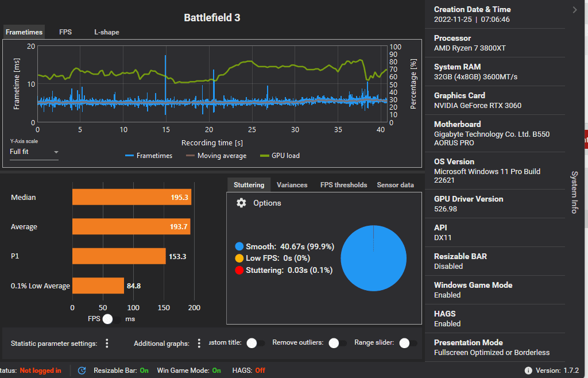
Task: Open Additional graphs three-dot menu
Action: pos(199,343)
